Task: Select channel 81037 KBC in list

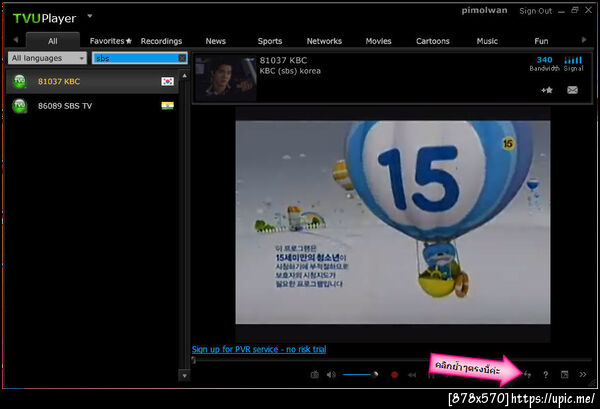Action: [92, 81]
